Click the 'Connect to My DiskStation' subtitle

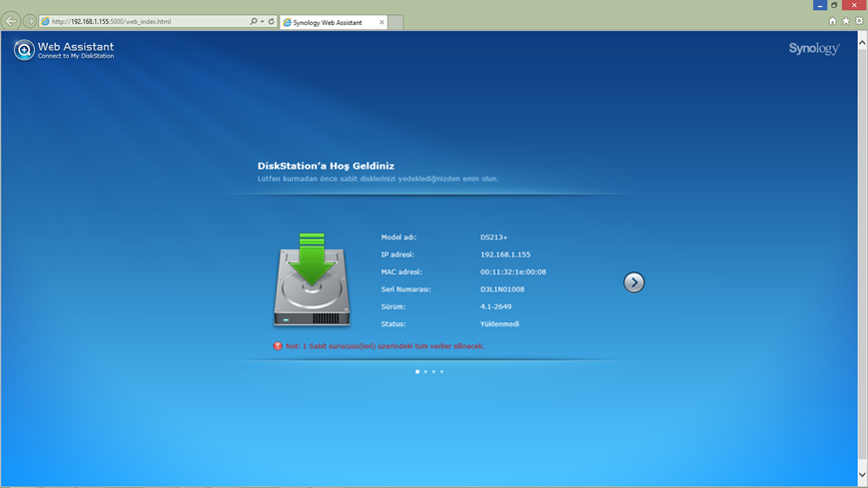click(x=76, y=56)
